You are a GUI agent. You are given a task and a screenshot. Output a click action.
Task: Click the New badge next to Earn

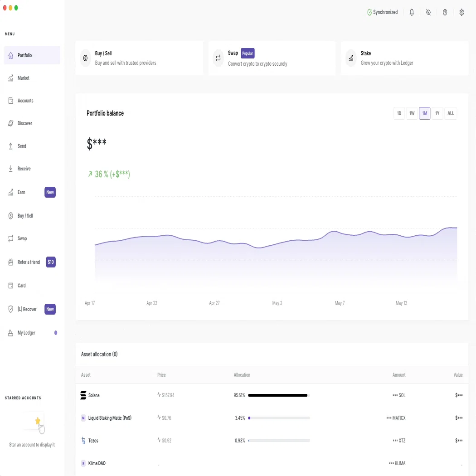[x=50, y=192]
